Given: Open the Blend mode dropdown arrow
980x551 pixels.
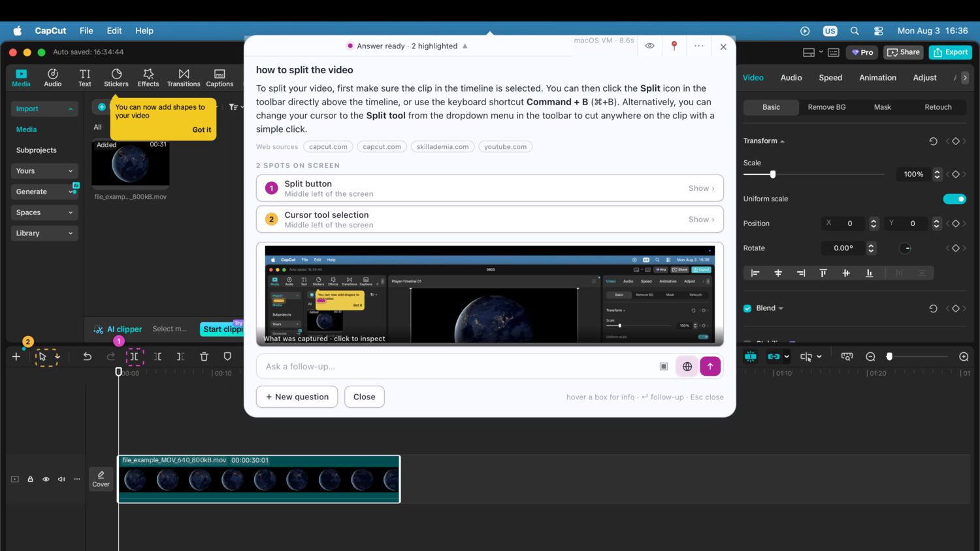Looking at the screenshot, I should (781, 309).
